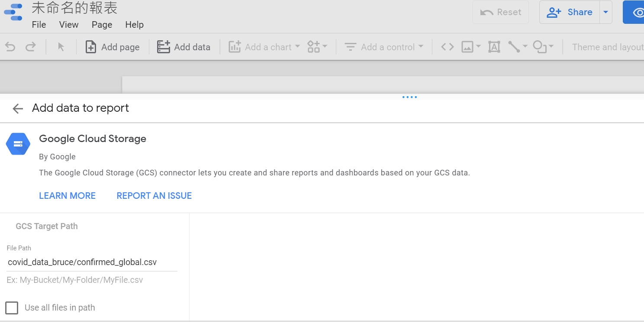Click the Google Cloud Storage heading

(93, 139)
